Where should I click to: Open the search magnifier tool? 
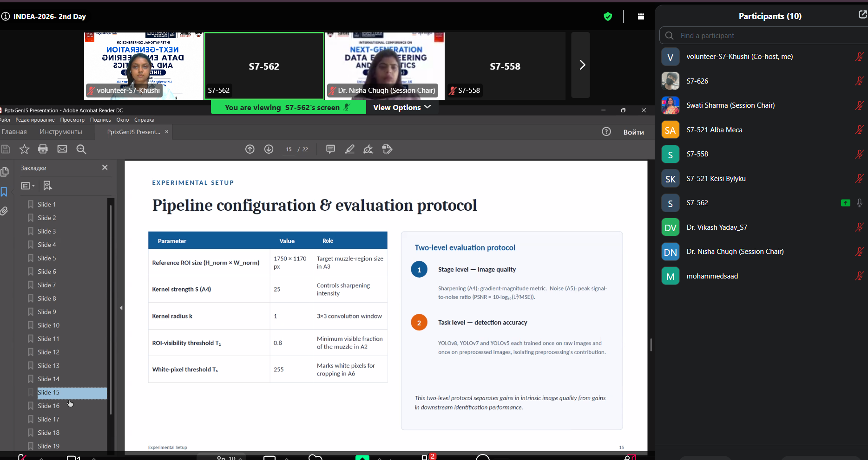click(x=81, y=149)
